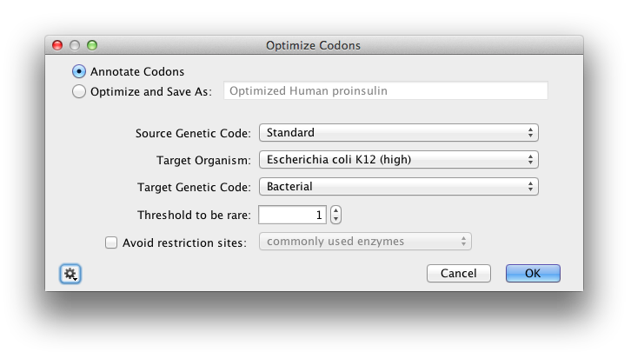Open the commonly used enzymes dropdown

[x=365, y=241]
